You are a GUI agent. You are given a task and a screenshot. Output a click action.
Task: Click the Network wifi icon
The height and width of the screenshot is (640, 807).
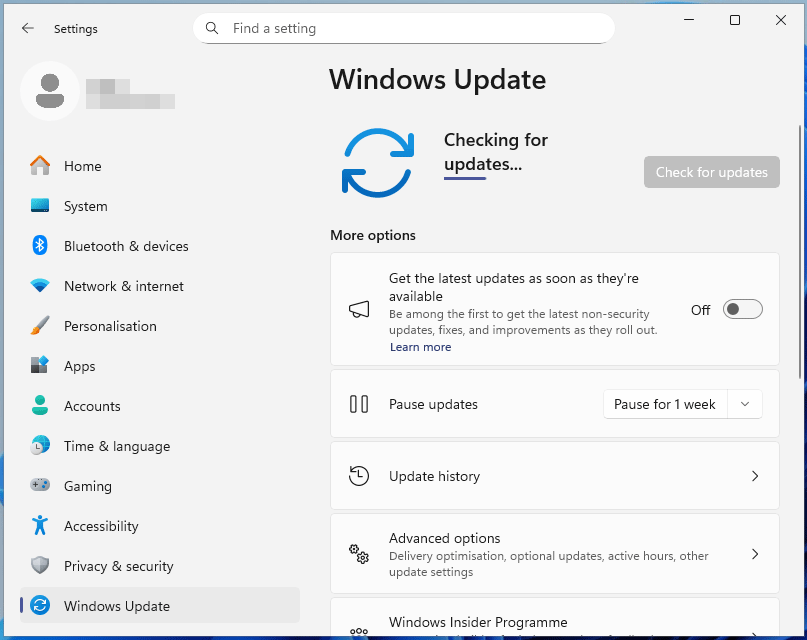(40, 286)
